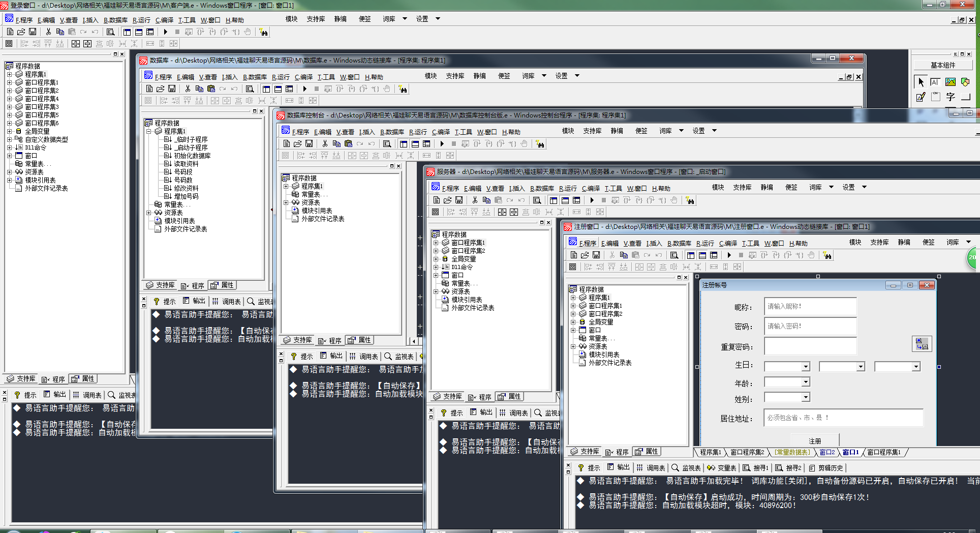Click Run play icon in 数据库控制台 toolbar

[442, 144]
